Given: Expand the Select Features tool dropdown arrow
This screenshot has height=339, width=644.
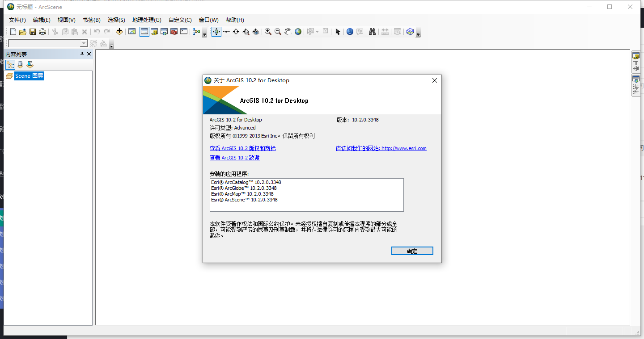Looking at the screenshot, I should click(318, 32).
